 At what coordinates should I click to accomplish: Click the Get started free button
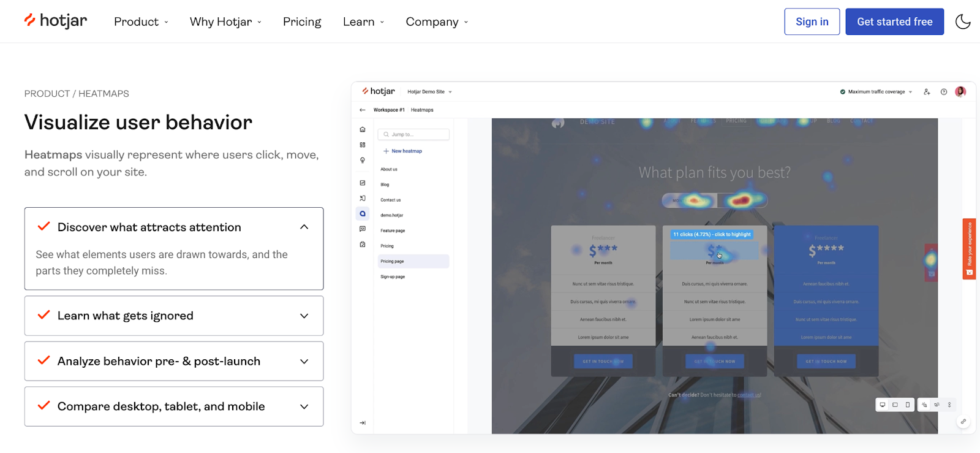pos(894,21)
